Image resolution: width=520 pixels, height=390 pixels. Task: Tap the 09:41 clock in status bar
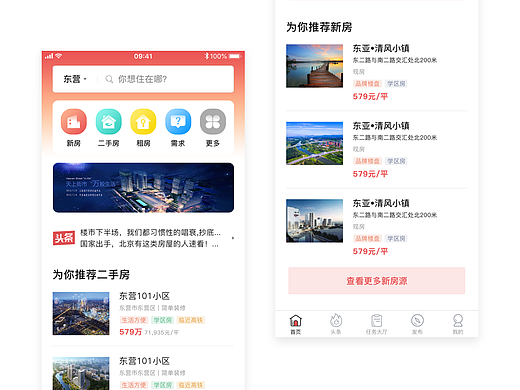[143, 56]
